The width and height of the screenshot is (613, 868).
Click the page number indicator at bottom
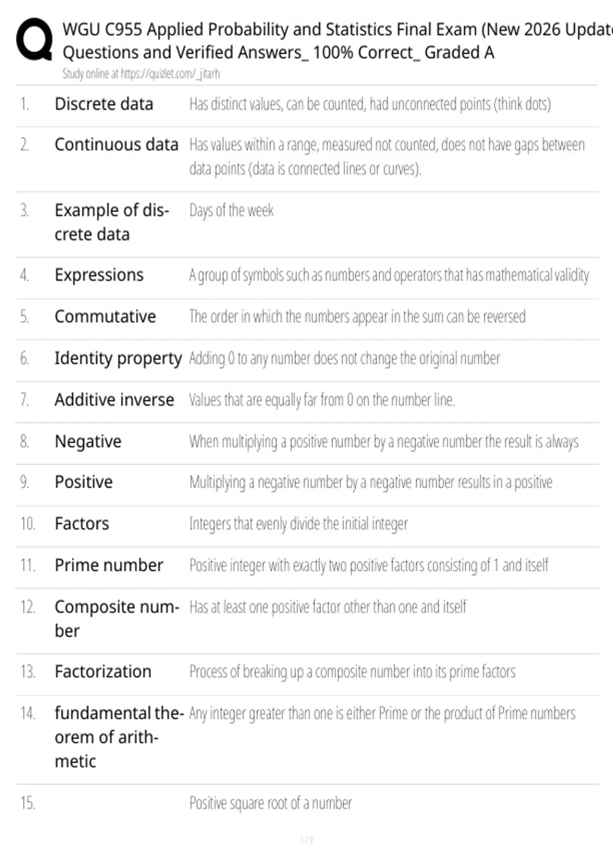(306, 839)
